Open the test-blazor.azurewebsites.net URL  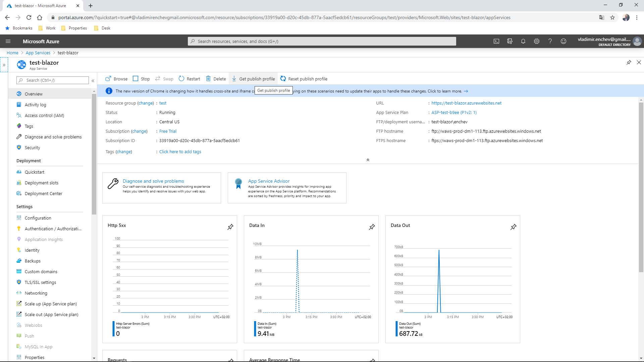pos(466,103)
